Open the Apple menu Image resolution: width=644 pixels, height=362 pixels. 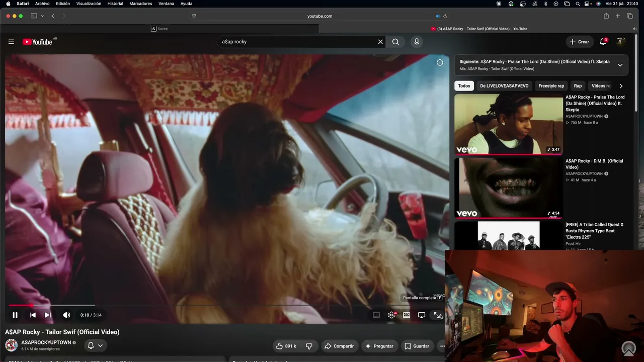[x=8, y=4]
